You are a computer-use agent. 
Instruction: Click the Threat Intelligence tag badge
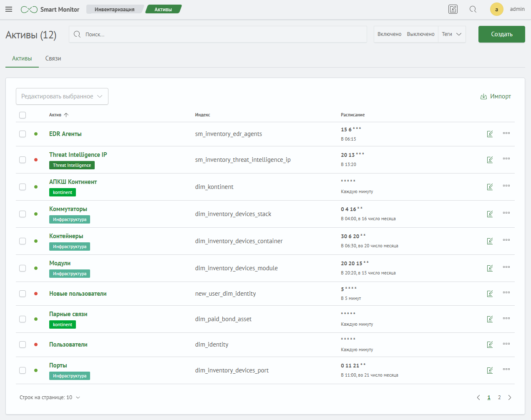tap(72, 165)
